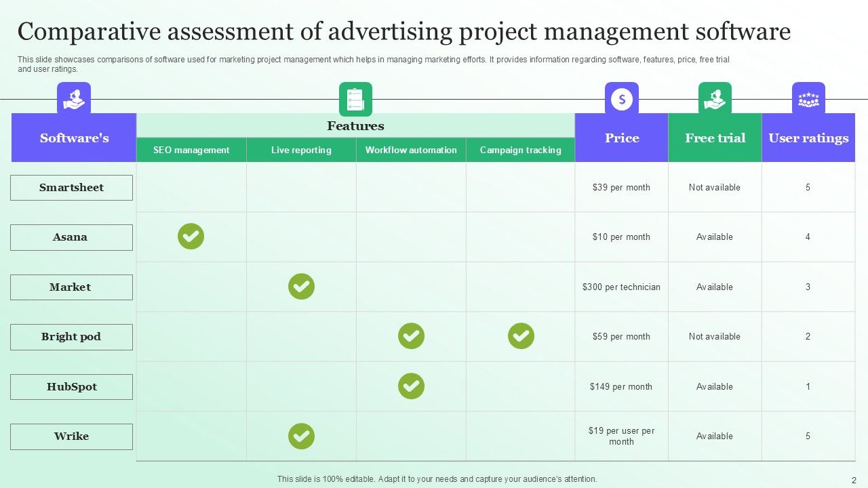868x488 pixels.
Task: Click the dollar coin icon above Price
Action: 621,99
